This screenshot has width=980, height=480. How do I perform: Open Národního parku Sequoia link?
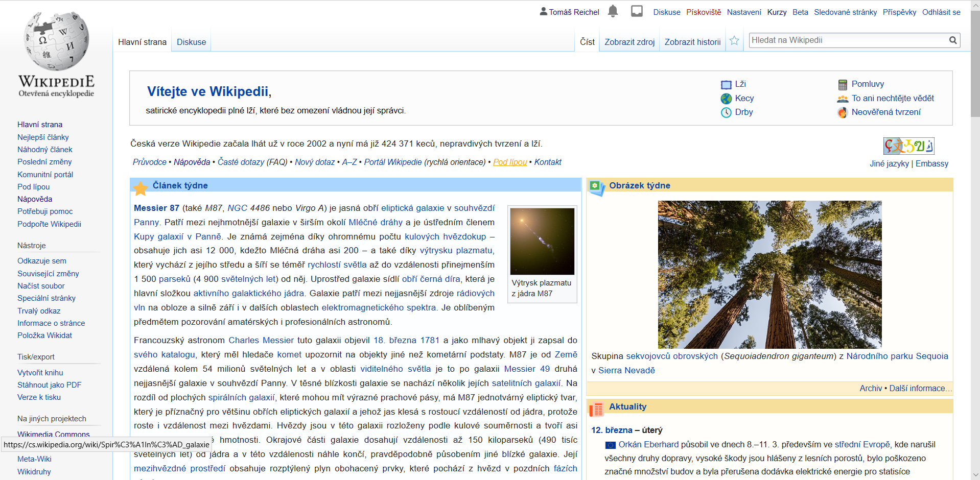coord(897,356)
